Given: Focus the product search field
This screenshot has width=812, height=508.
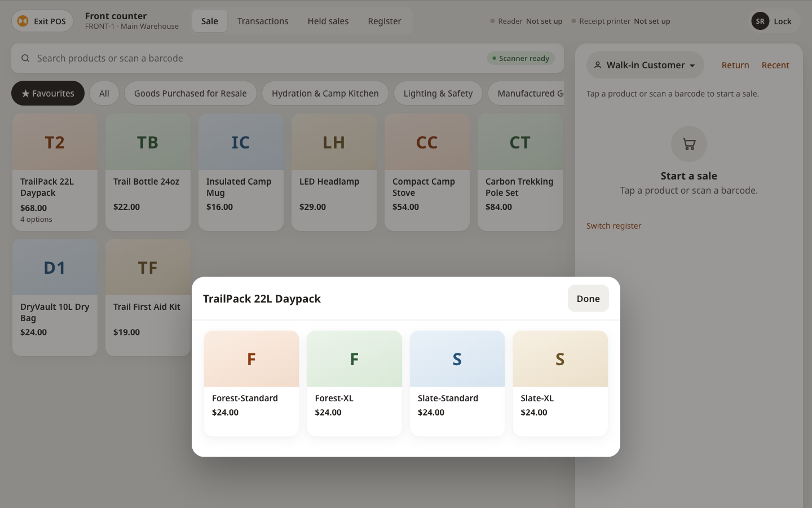Looking at the screenshot, I should coord(288,58).
